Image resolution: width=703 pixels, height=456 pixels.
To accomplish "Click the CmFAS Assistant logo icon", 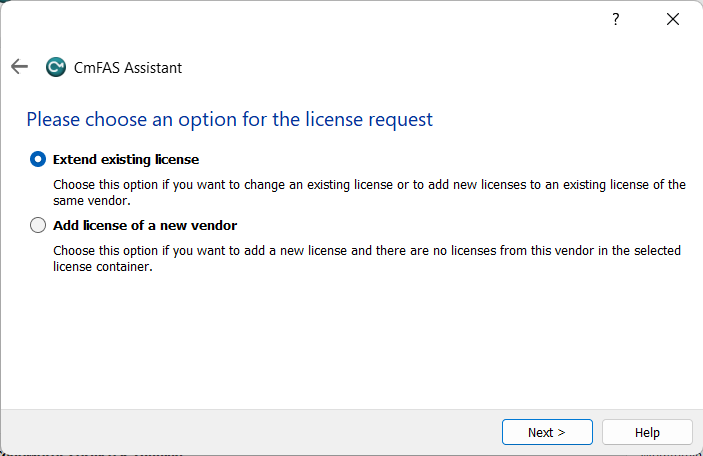I will [56, 68].
